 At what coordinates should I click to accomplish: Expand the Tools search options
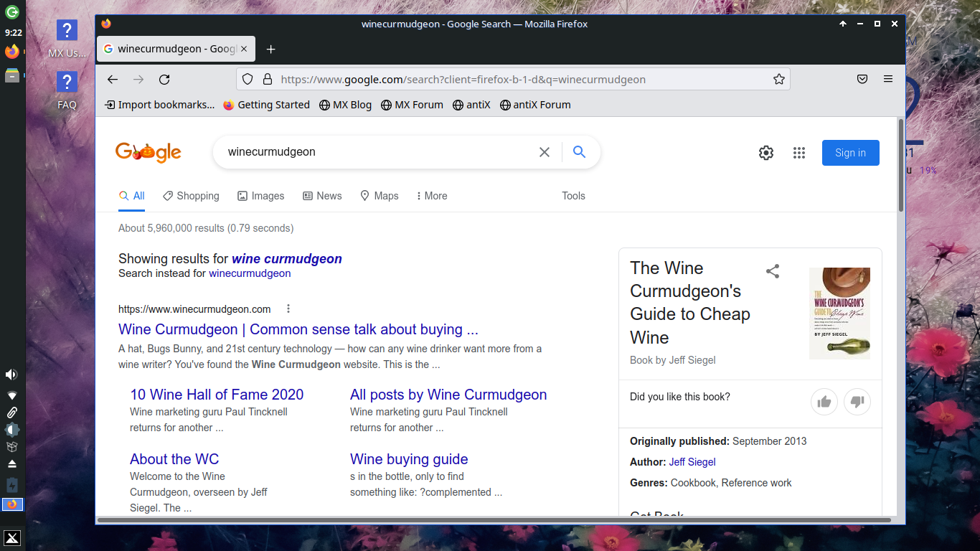tap(573, 196)
